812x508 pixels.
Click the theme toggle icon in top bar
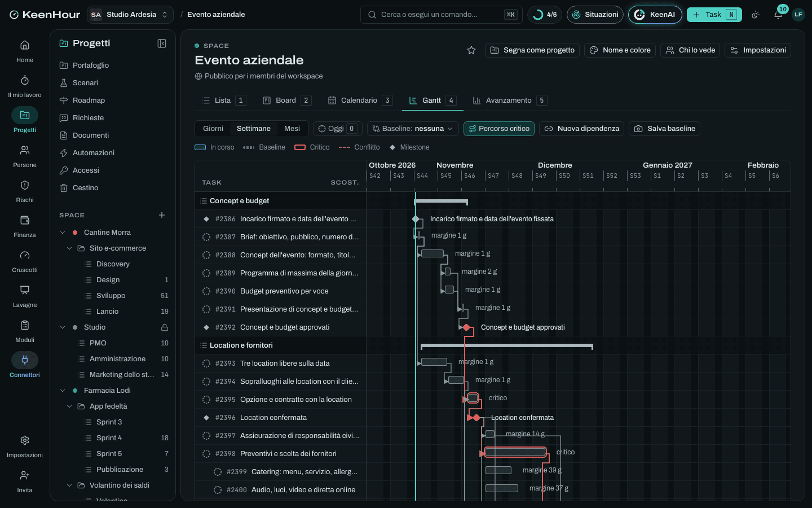click(756, 15)
